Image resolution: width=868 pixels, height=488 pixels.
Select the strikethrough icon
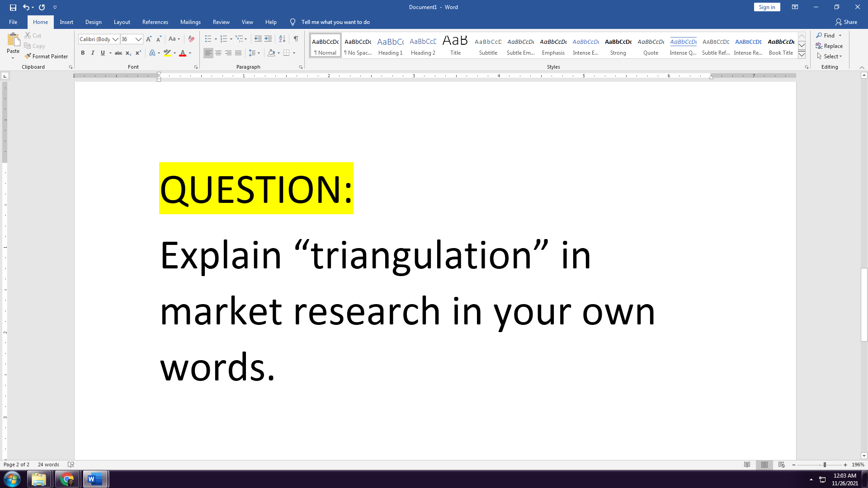118,53
